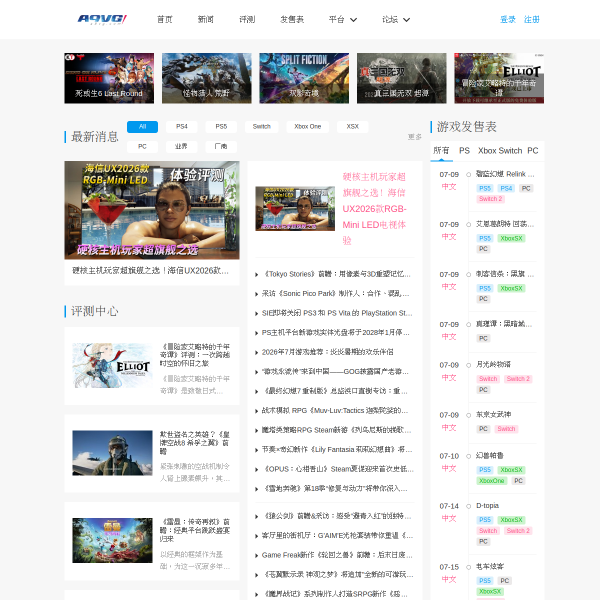
Task: Select the 厂商 vendor news filter
Action: 221,147
